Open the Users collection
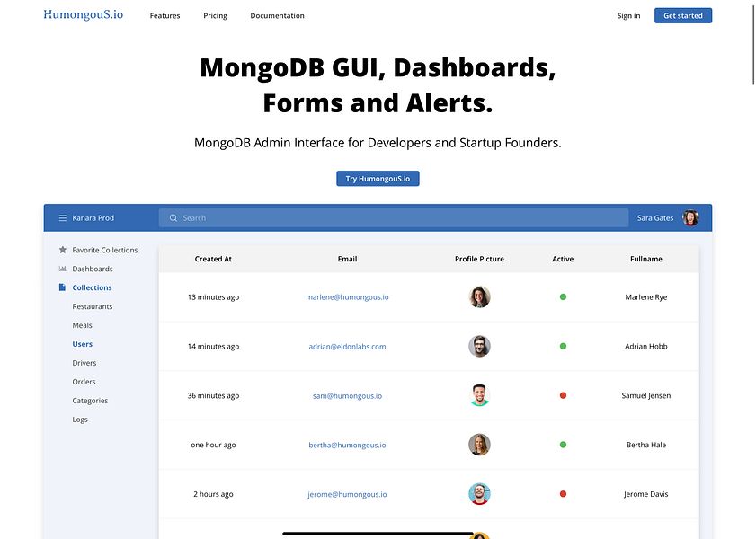This screenshot has width=756, height=539. (x=82, y=344)
